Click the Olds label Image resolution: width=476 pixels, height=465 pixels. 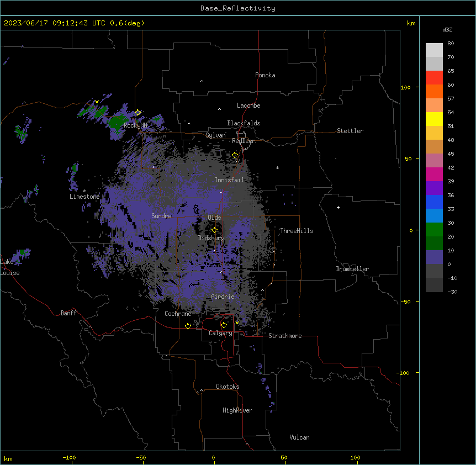coord(214,218)
